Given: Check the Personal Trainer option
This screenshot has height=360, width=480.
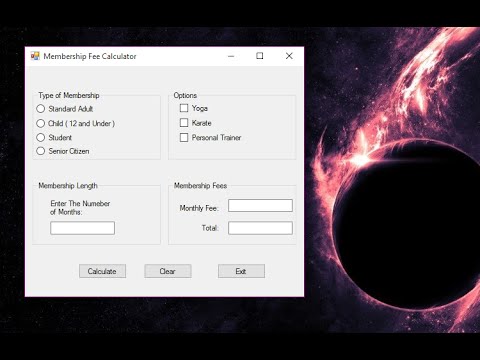Looking at the screenshot, I should [x=184, y=137].
